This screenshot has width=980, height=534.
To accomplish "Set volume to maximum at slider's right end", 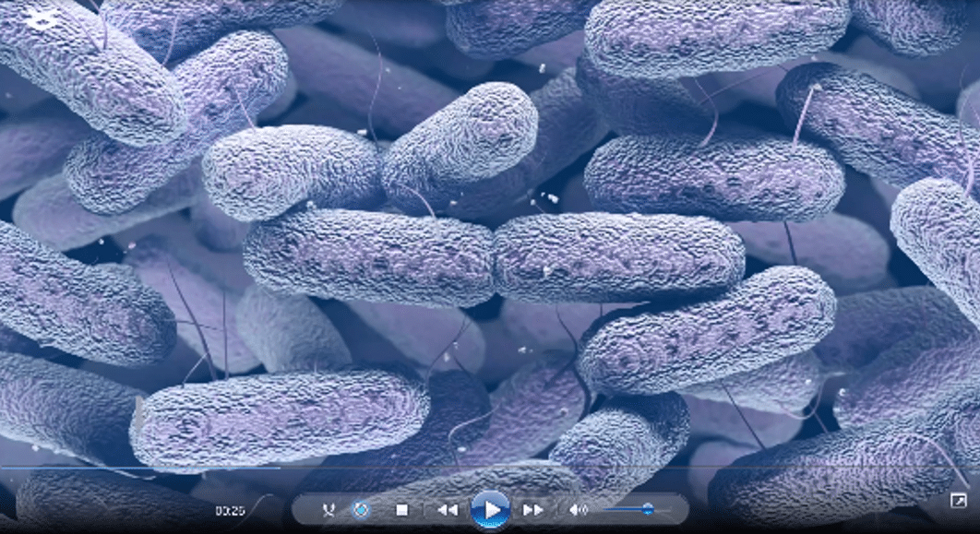I will point(669,509).
